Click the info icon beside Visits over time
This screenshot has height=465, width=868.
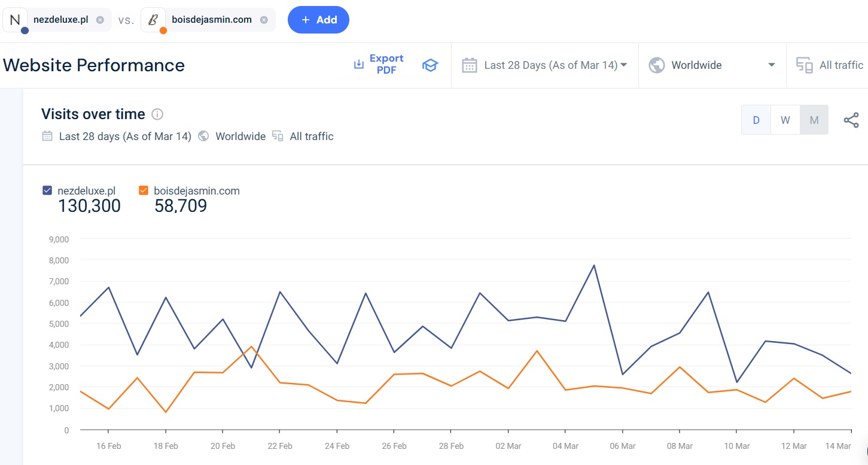[x=157, y=114]
